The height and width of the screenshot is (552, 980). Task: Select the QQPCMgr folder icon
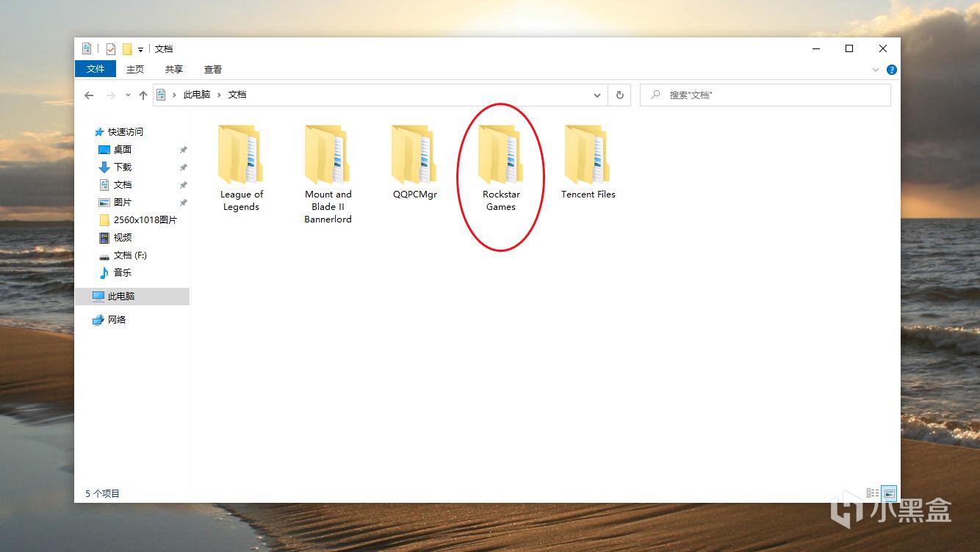point(414,154)
